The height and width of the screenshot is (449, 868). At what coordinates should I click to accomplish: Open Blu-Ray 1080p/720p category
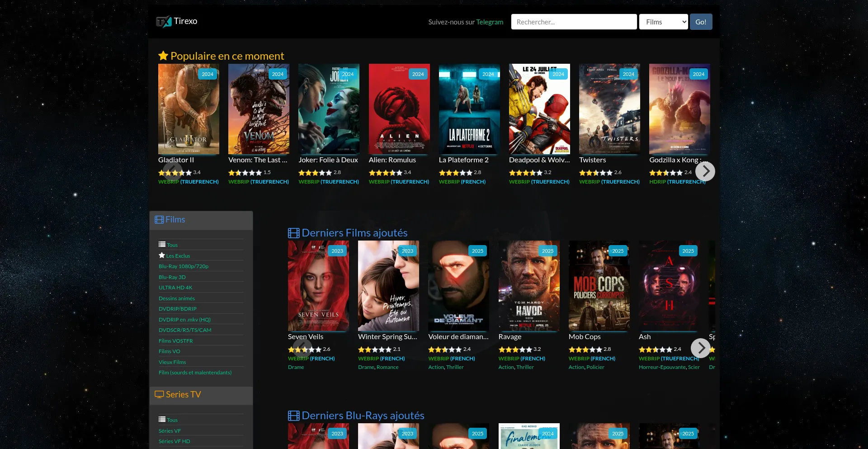[x=184, y=266]
